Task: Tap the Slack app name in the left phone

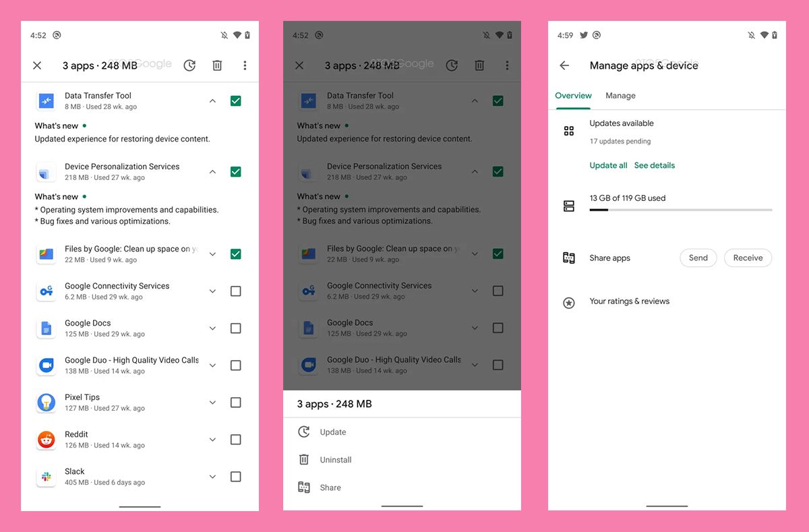Action: (x=75, y=471)
